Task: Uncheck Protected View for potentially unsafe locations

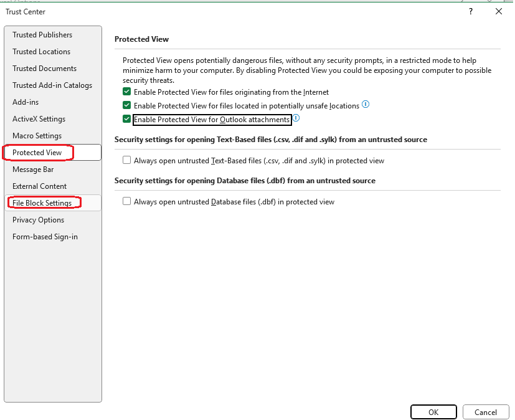Action: [x=126, y=105]
